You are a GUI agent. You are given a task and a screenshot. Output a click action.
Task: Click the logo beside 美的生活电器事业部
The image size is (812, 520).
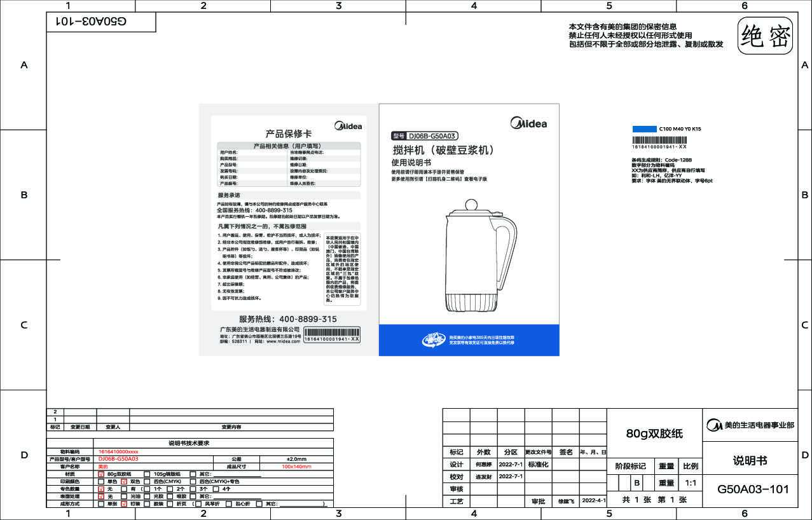[714, 425]
